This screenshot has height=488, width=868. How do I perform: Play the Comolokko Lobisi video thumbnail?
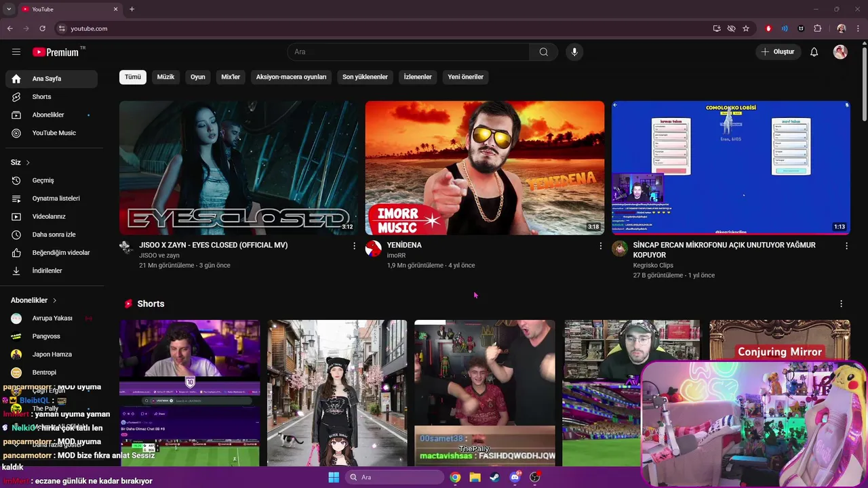coord(731,168)
